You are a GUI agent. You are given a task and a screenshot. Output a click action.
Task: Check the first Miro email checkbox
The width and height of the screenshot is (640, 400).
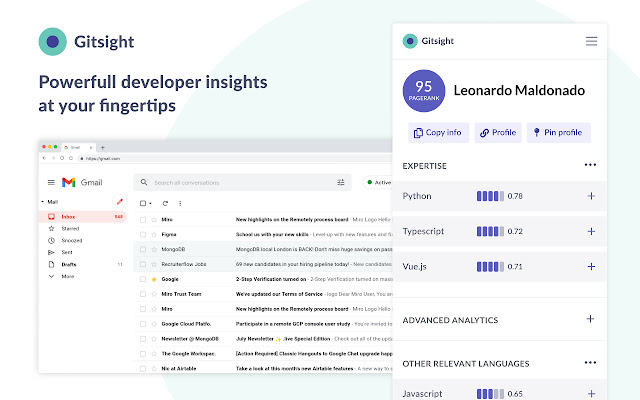pos(143,220)
